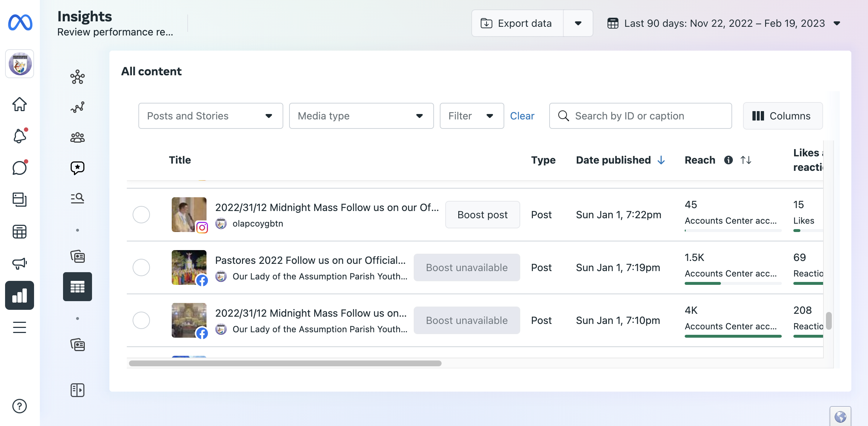Open the help question mark icon
868x426 pixels.
click(20, 406)
